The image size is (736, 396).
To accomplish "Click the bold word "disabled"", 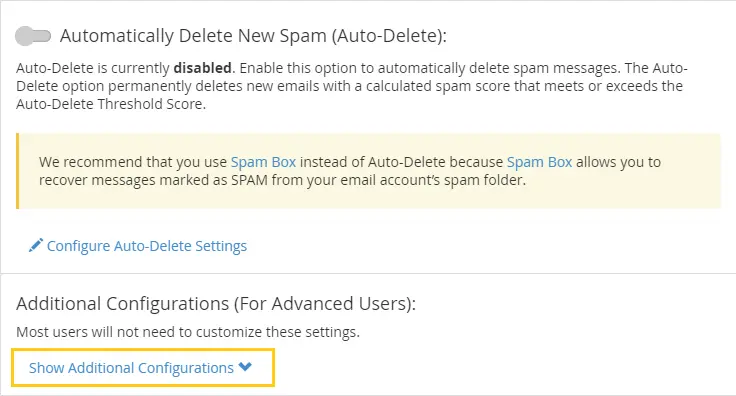I will (x=202, y=68).
